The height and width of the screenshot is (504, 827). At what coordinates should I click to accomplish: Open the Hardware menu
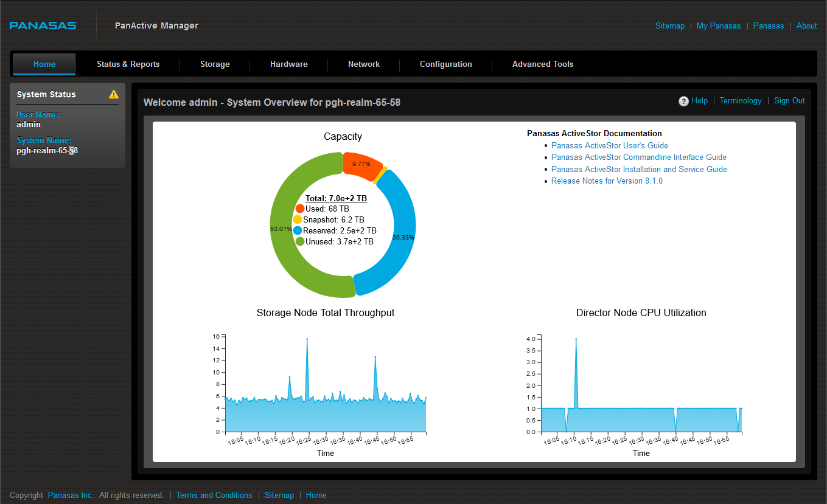[289, 64]
